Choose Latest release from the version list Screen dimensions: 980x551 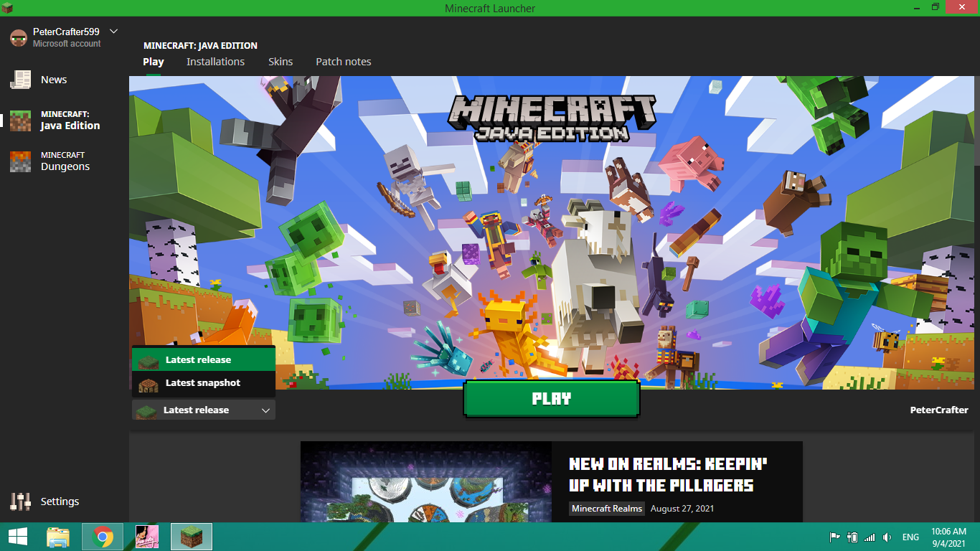[x=204, y=359]
